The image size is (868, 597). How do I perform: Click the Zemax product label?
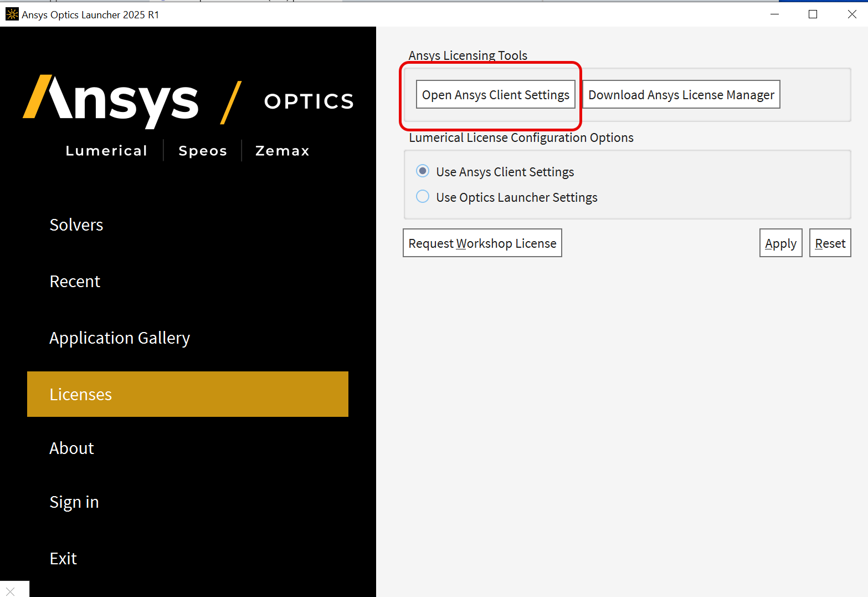tap(282, 151)
